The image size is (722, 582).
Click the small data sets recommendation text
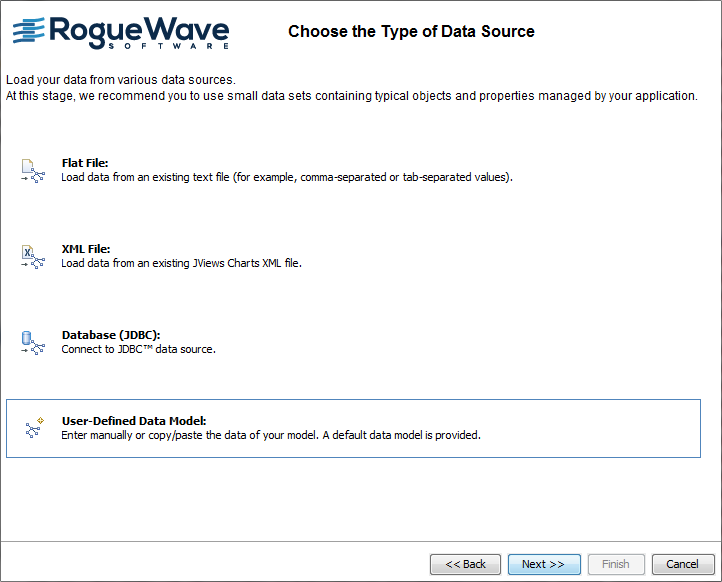click(351, 96)
